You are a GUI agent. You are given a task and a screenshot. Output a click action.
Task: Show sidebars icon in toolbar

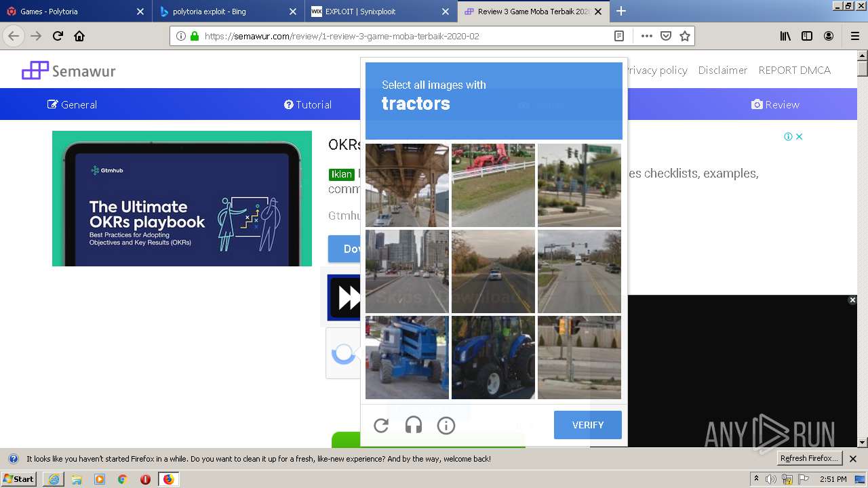click(807, 36)
